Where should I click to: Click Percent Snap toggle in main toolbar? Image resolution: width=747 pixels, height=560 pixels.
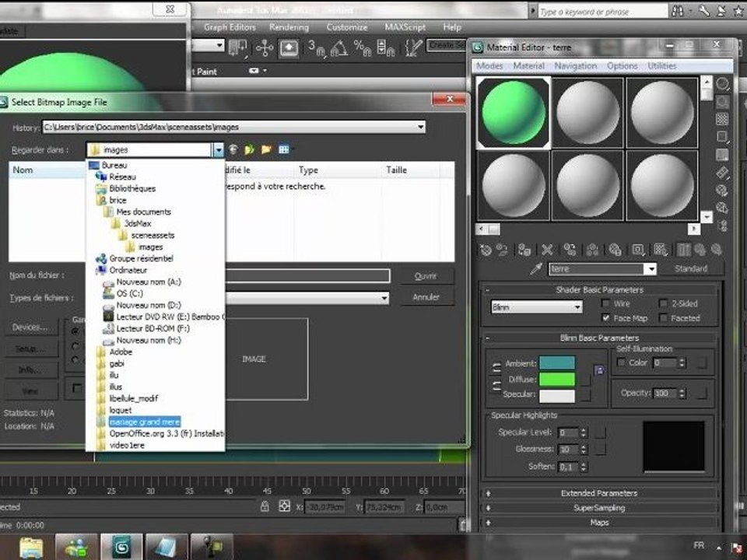(363, 48)
